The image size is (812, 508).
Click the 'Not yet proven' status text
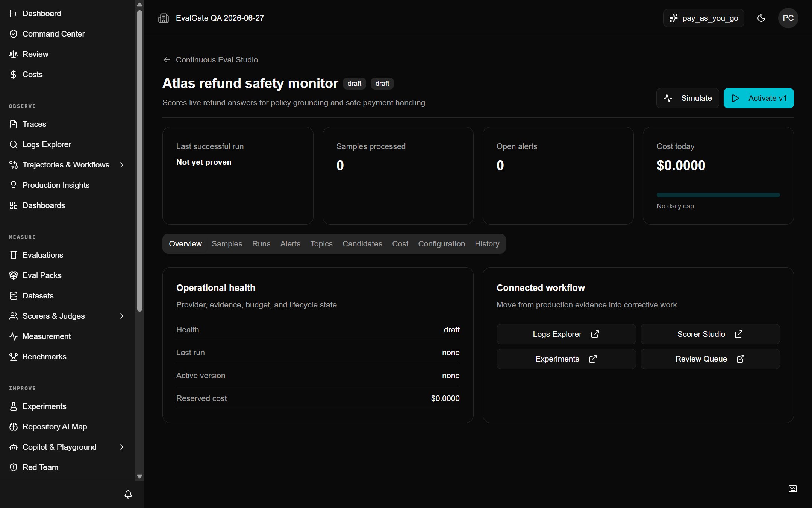[204, 162]
